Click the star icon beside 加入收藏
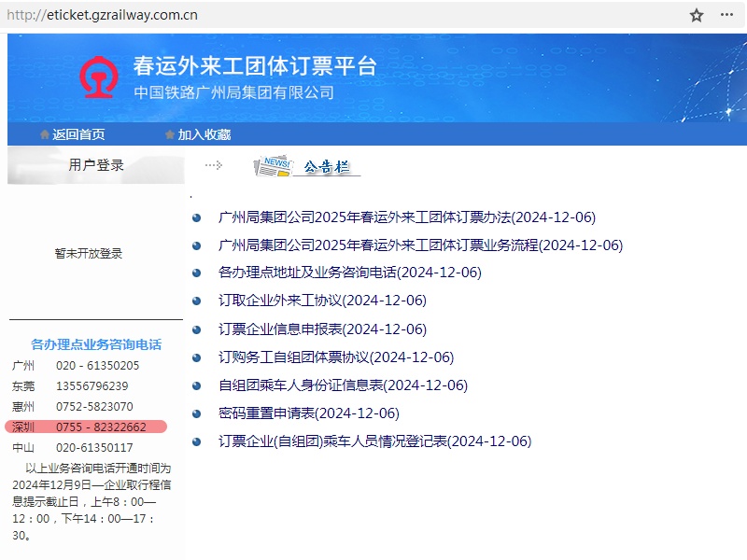The width and height of the screenshot is (747, 560). pos(170,134)
